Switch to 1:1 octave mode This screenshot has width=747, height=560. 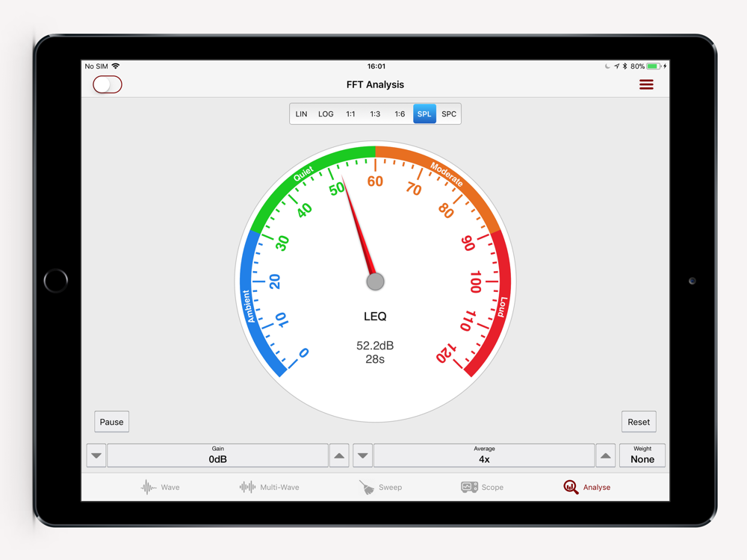(350, 113)
